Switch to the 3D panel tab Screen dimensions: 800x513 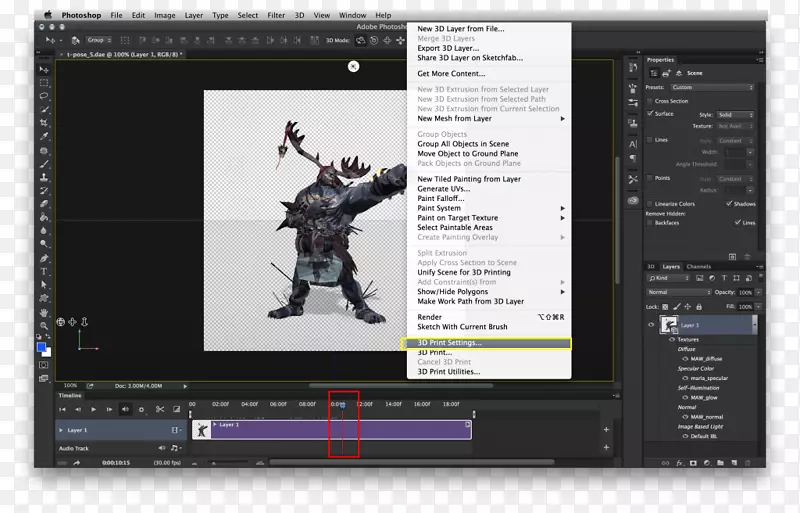pyautogui.click(x=651, y=266)
